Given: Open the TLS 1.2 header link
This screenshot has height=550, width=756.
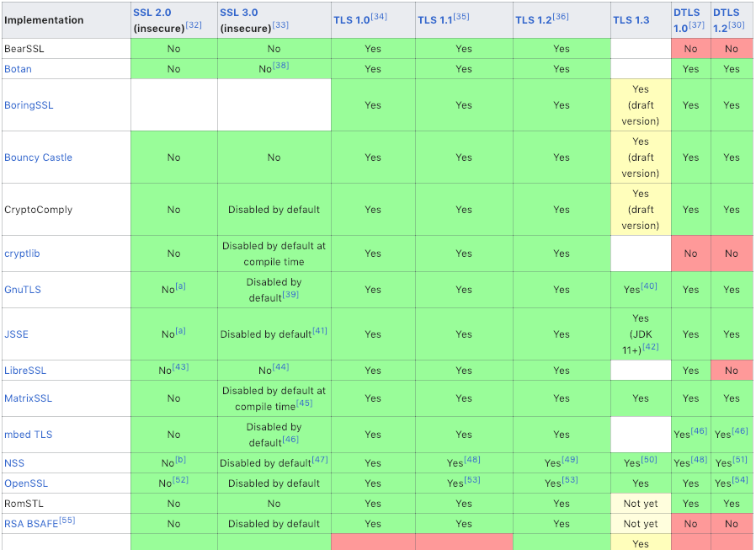Looking at the screenshot, I should tap(533, 20).
